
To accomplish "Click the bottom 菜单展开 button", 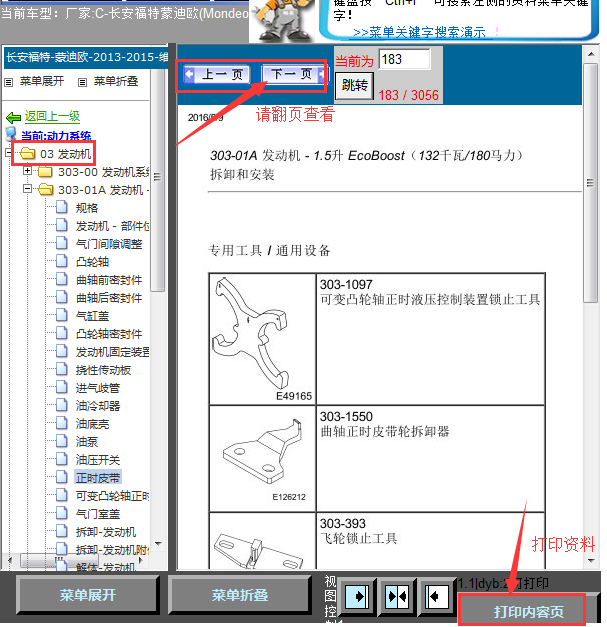I will (88, 595).
